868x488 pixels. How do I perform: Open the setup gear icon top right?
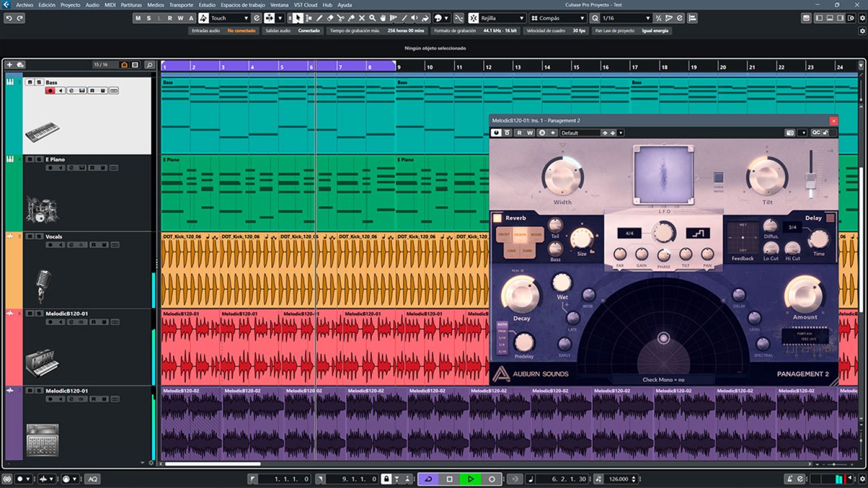point(862,18)
